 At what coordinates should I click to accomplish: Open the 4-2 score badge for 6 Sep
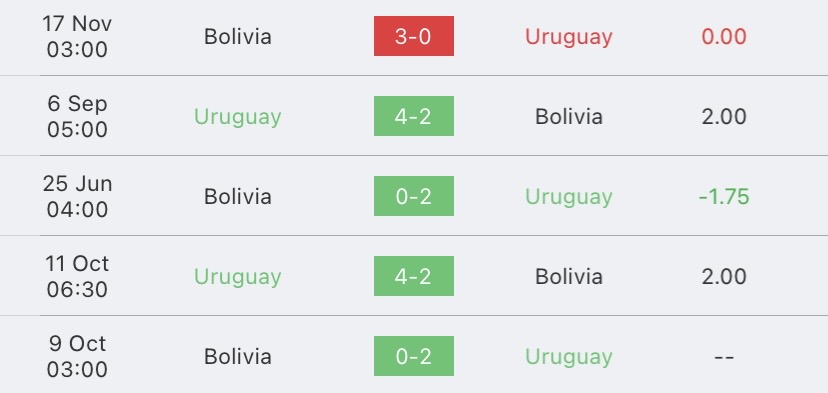coord(413,116)
